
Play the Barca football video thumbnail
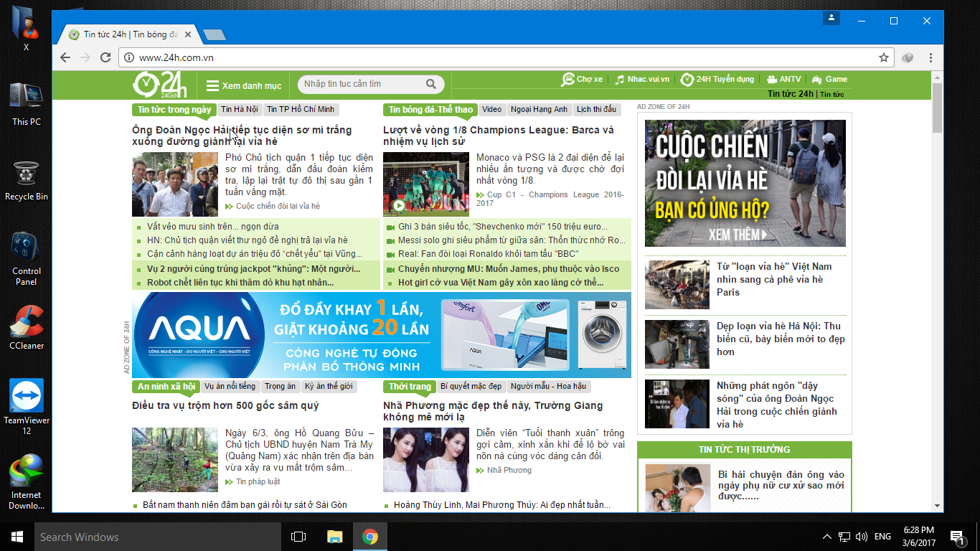[426, 184]
